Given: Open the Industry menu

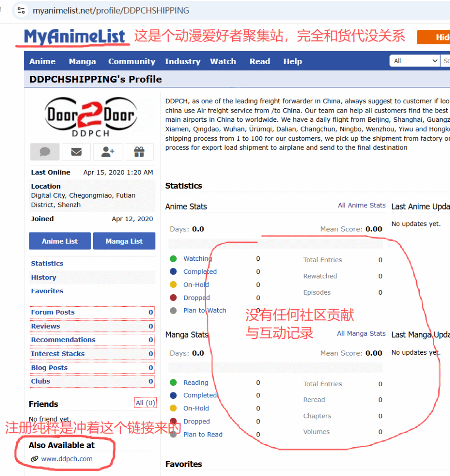Looking at the screenshot, I should point(182,61).
